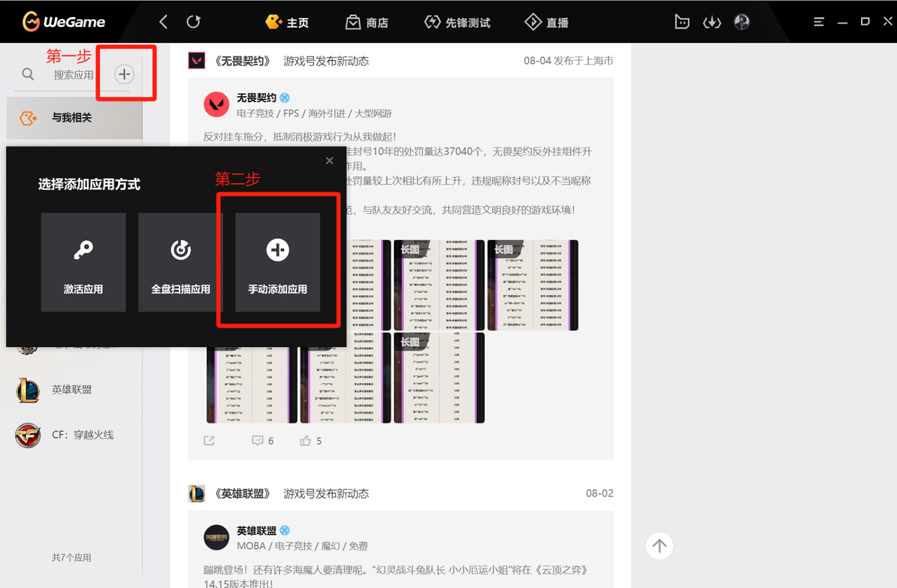
Task: Open the download manager icon
Action: (712, 23)
